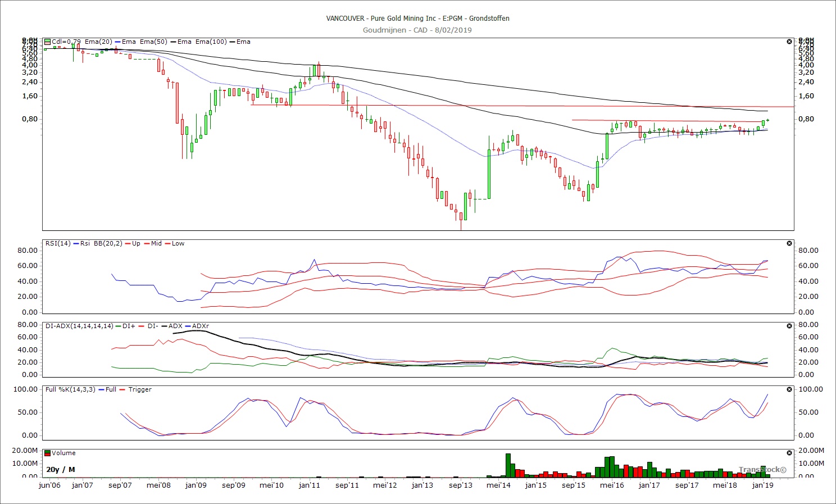Close the price chart panel
The width and height of the screenshot is (836, 504).
coord(789,42)
